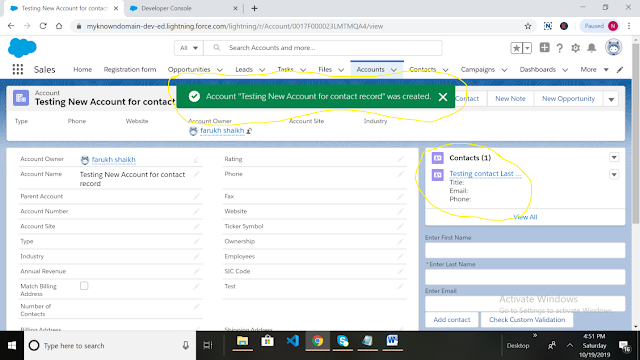Viewport: 640px width, 360px height.
Task: Open Contacts related list actions dropdown
Action: click(614, 158)
